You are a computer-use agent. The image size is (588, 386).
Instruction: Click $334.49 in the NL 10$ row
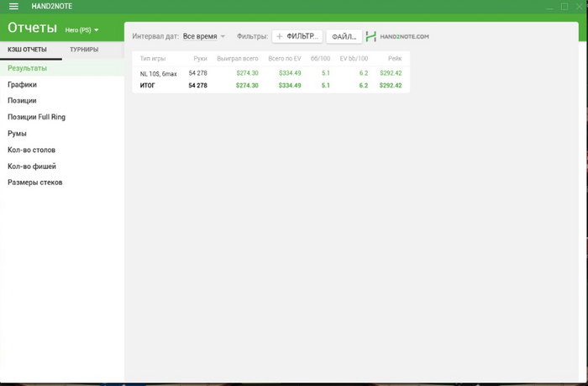[290, 73]
